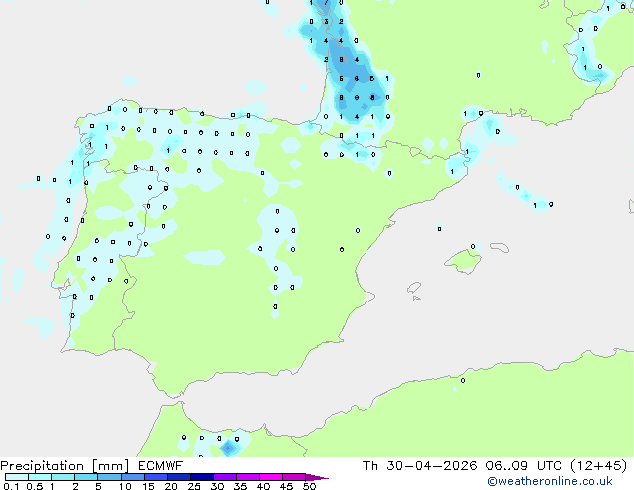Image resolution: width=634 pixels, height=490 pixels.
Task: Click the "(12+45)" forecast offset text
Action: tap(598, 466)
